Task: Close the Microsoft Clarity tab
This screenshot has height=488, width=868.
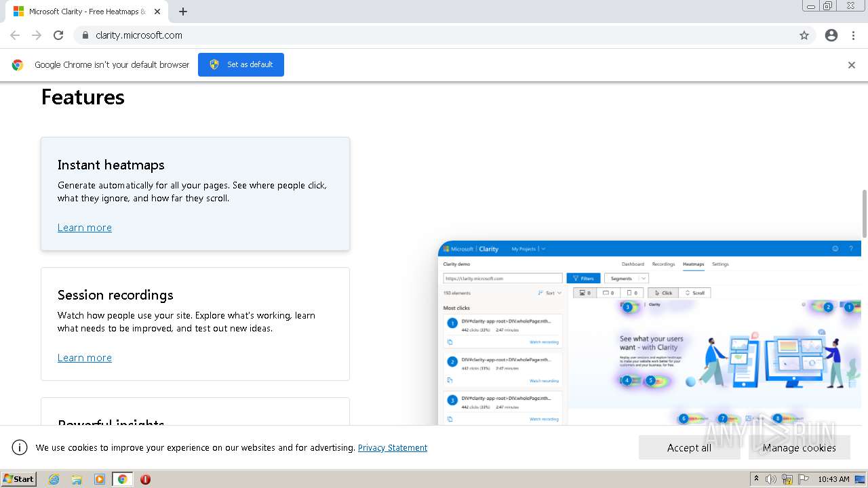Action: click(x=157, y=12)
